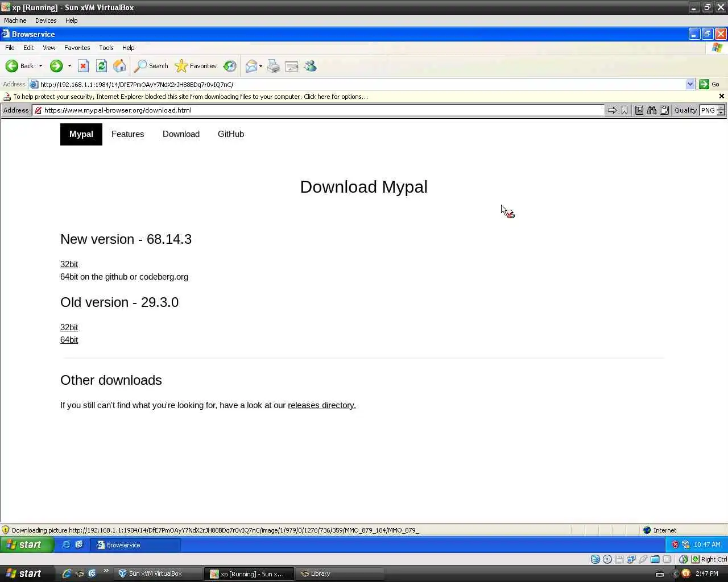Download the 64bit old version 29.3.0
Viewport: 728px width, 582px height.
pyautogui.click(x=69, y=340)
